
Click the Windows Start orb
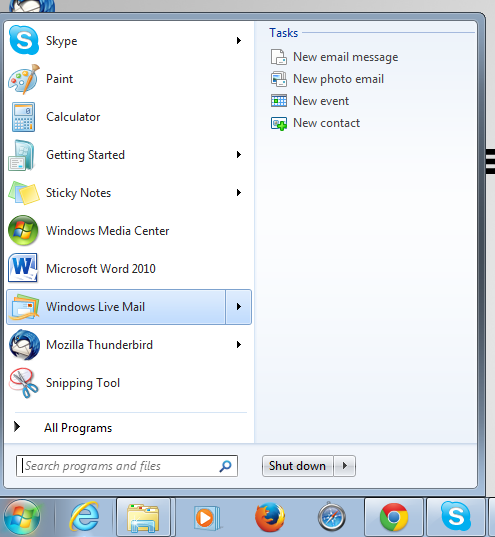pos(22,517)
